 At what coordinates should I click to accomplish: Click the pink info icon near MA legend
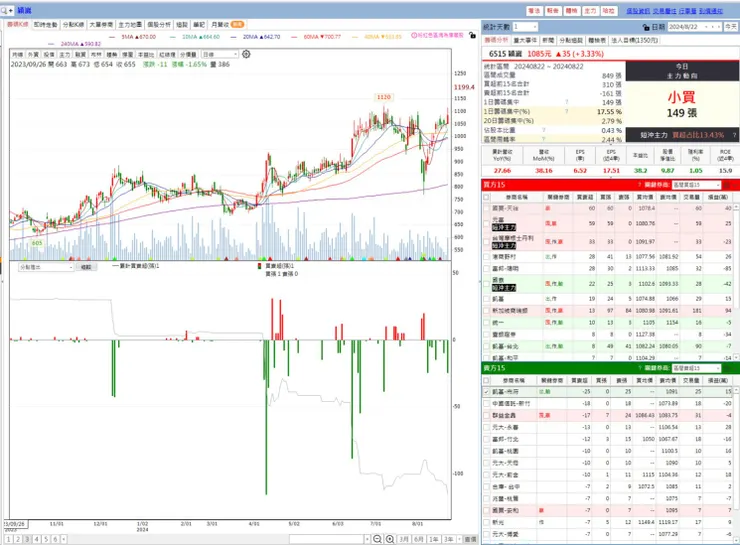pos(414,35)
